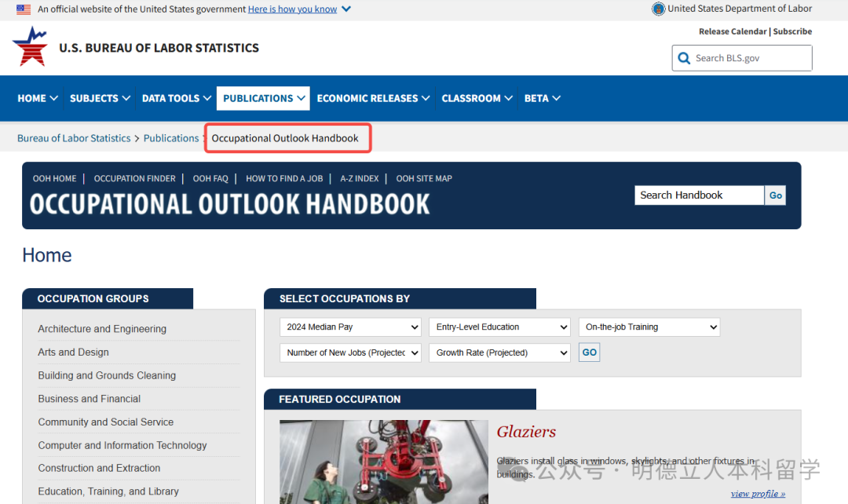Open the 2024 Median Pay dropdown
This screenshot has height=504, width=848.
(x=350, y=327)
